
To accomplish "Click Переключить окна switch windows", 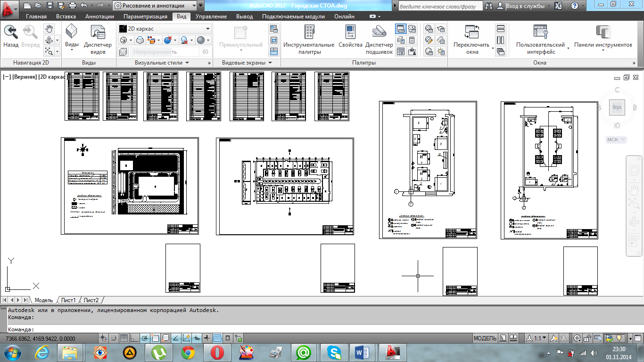I will click(472, 39).
